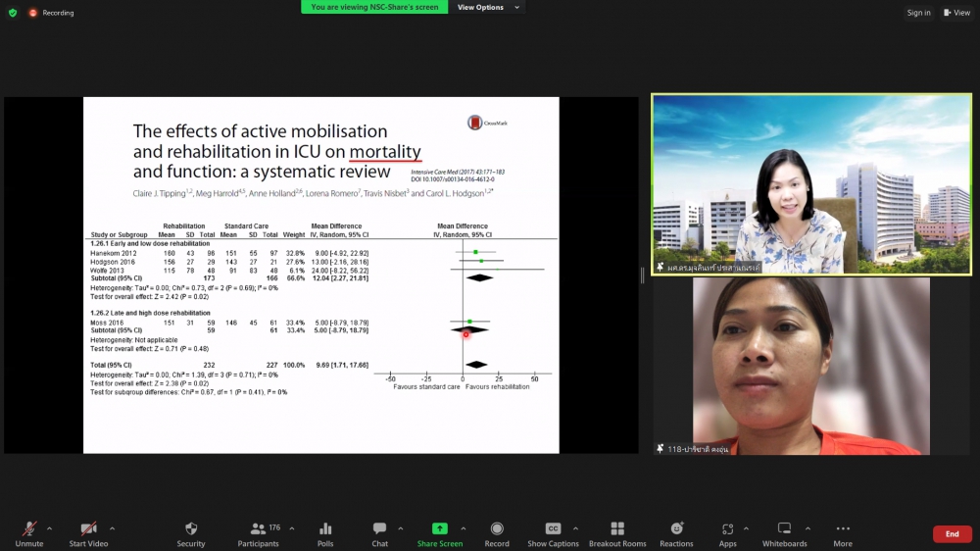Viewport: 980px width, 551px height.
Task: Click the Sign in link
Action: coord(918,13)
